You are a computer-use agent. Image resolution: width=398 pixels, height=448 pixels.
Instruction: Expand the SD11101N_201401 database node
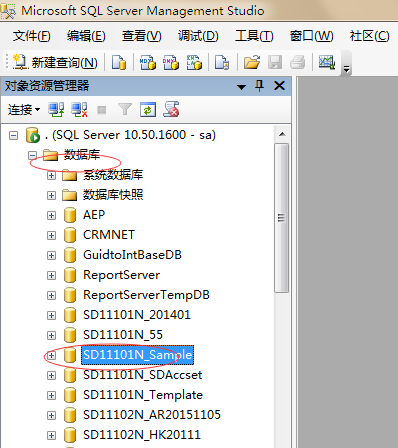click(x=51, y=315)
